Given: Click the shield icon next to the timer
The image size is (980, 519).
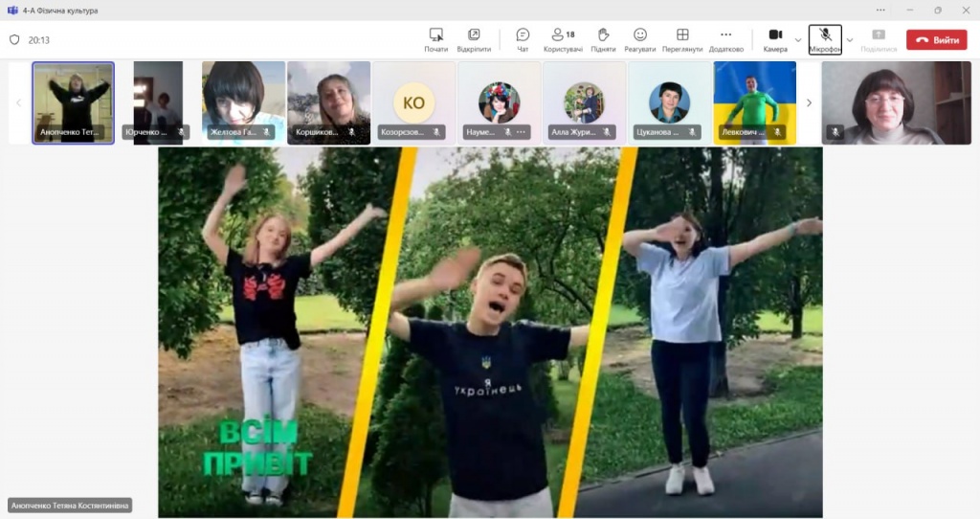Looking at the screenshot, I should point(14,40).
